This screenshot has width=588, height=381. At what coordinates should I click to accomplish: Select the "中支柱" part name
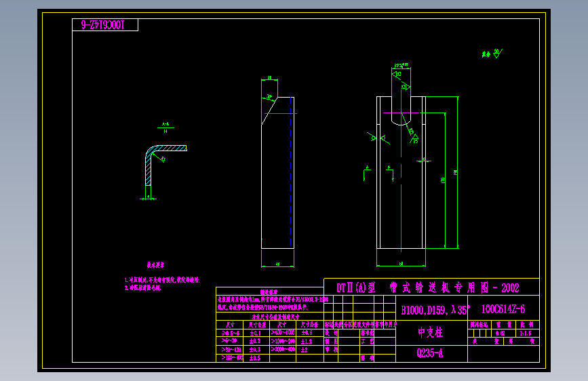tap(431, 332)
